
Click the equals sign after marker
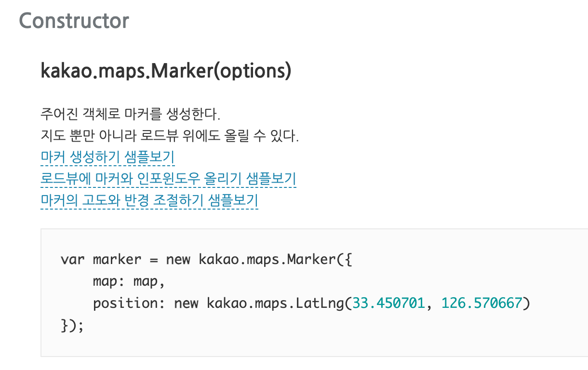click(x=154, y=260)
